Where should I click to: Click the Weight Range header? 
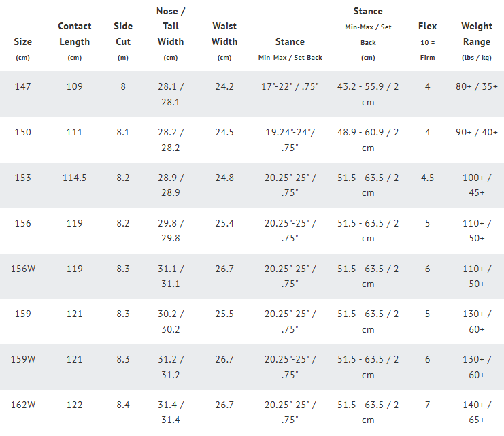[x=477, y=41]
